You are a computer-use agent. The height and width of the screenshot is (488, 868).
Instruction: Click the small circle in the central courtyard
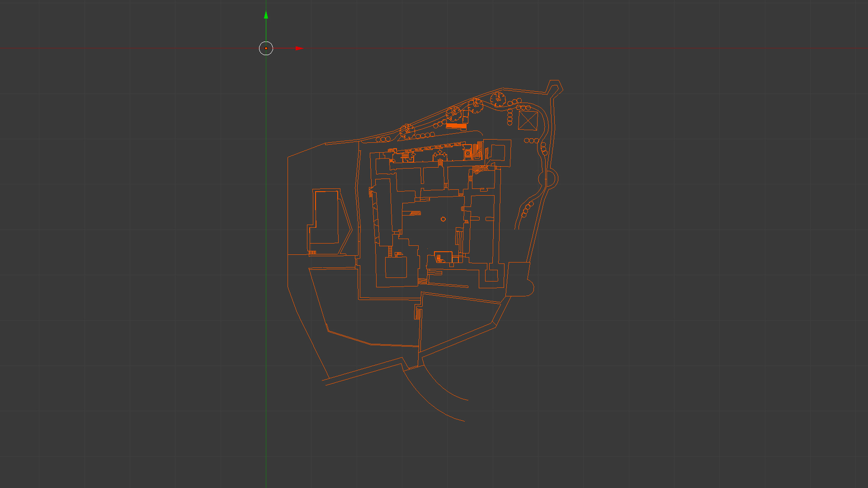443,219
